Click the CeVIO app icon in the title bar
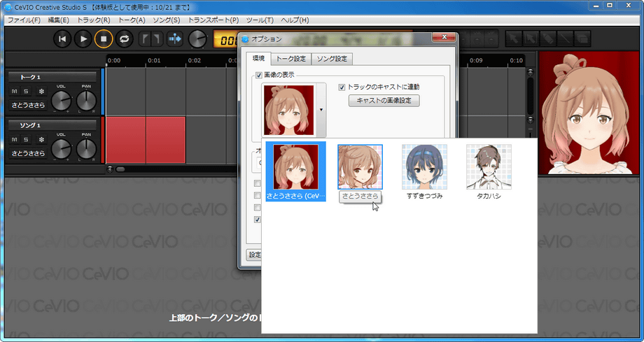The height and width of the screenshot is (342, 644). 8,7
